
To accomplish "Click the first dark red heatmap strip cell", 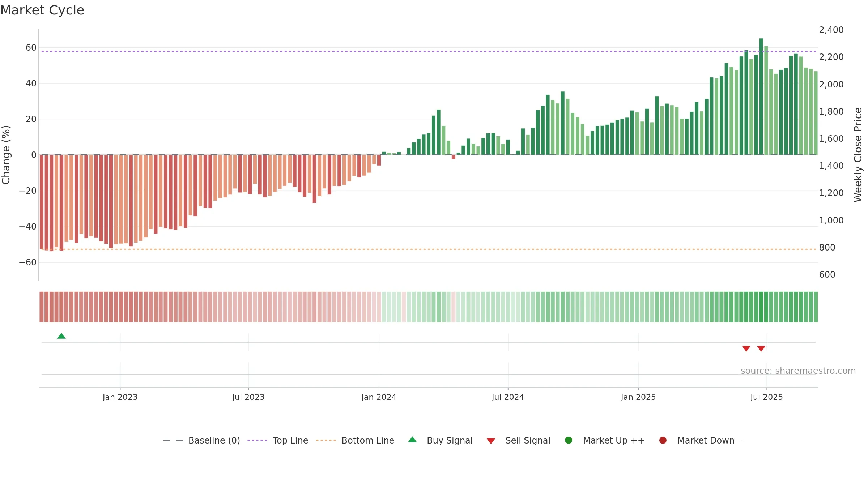I will click(42, 307).
